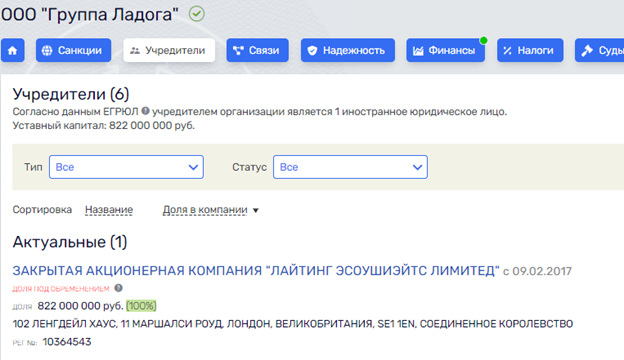Click the ДОЛЯ ПОД ОБРЕМЕНЕНИЕМ label

tap(61, 289)
